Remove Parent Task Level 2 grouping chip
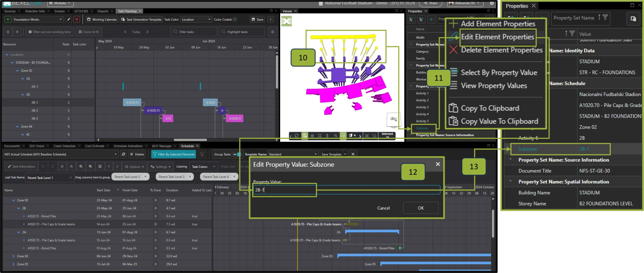Image resolution: width=644 pixels, height=273 pixels. (145, 177)
